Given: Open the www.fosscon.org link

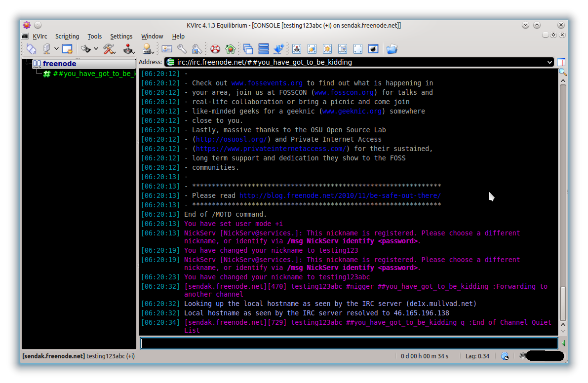Looking at the screenshot, I should pyautogui.click(x=344, y=93).
